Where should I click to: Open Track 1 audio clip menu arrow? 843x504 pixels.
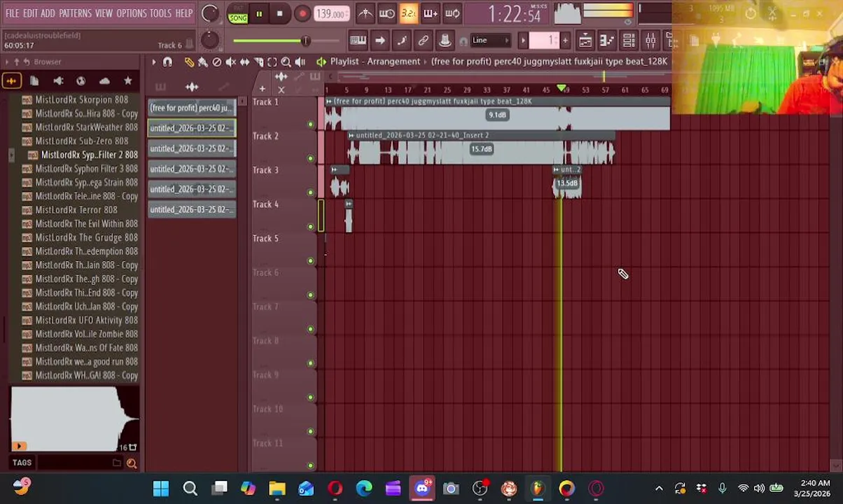click(x=330, y=101)
